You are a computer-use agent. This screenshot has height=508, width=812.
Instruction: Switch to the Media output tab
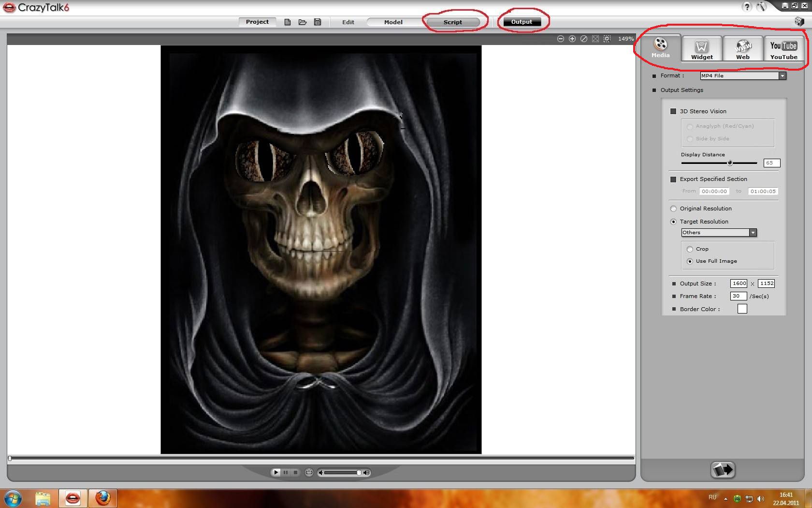click(x=660, y=48)
